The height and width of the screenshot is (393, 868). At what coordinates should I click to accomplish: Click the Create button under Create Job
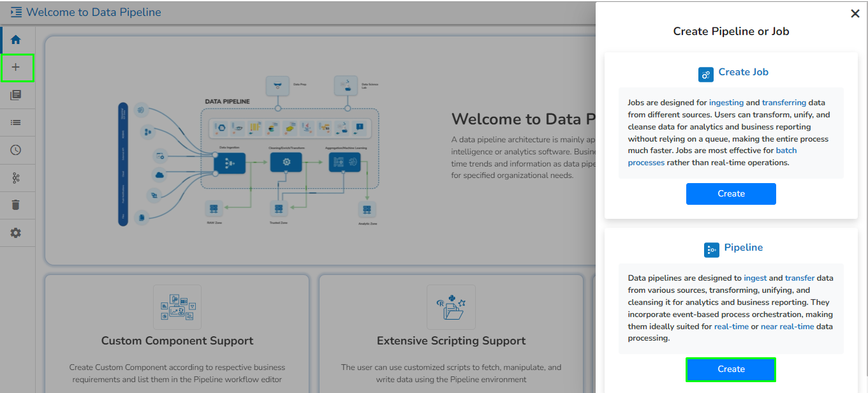(x=731, y=194)
